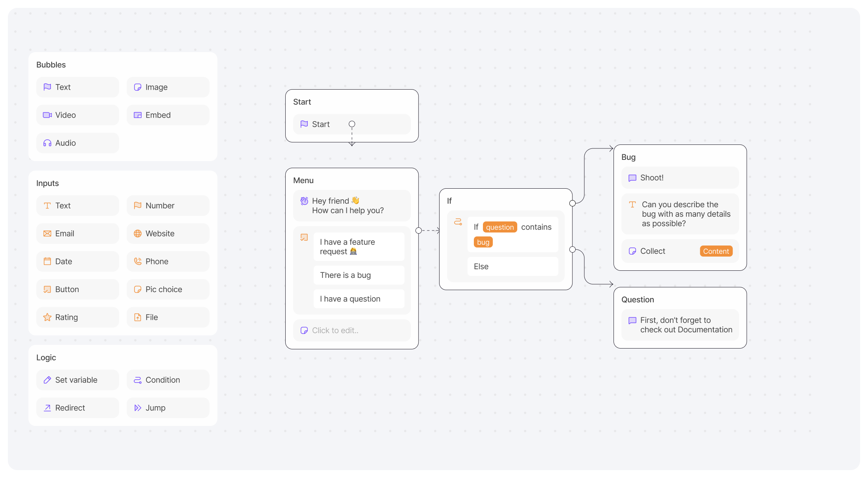Click the Audio bubble icon in sidebar
Viewport: 868px width, 478px height.
pos(47,143)
